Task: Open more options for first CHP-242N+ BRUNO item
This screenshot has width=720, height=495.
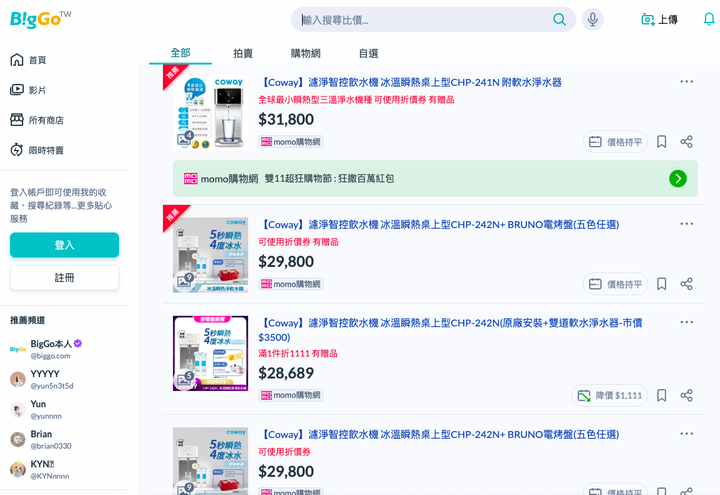Action: coord(686,224)
